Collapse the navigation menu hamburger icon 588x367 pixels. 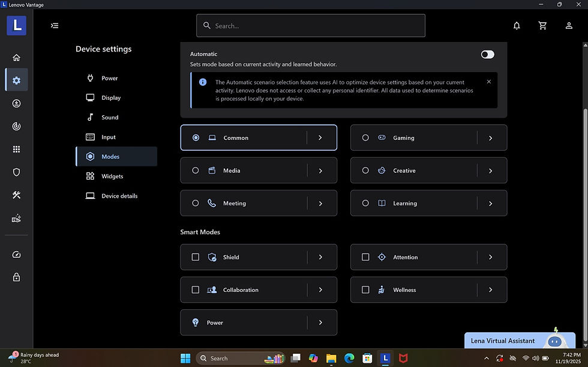pyautogui.click(x=55, y=25)
